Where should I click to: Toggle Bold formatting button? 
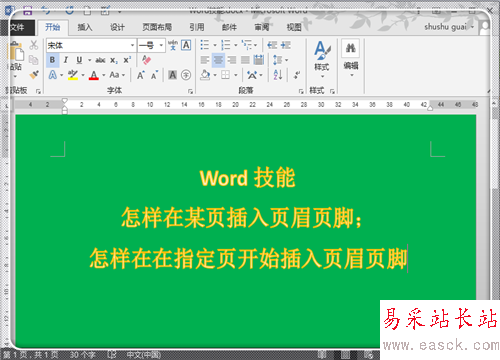point(52,60)
